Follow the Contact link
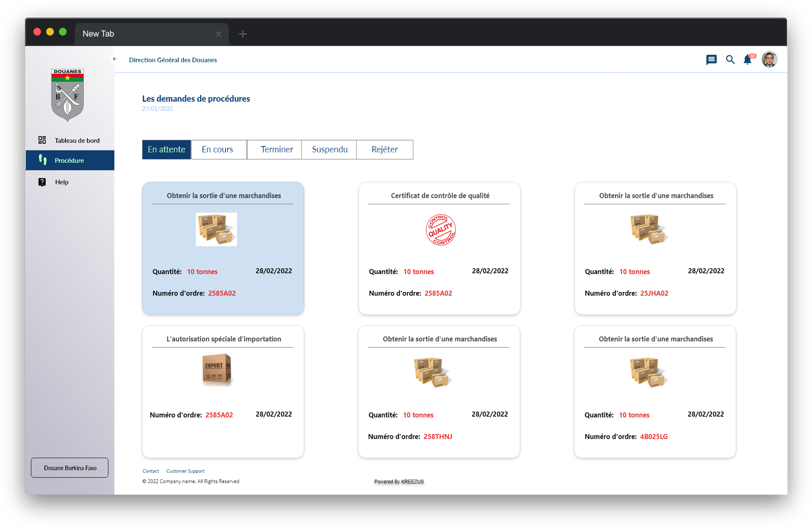The height and width of the screenshot is (528, 812). (x=150, y=471)
